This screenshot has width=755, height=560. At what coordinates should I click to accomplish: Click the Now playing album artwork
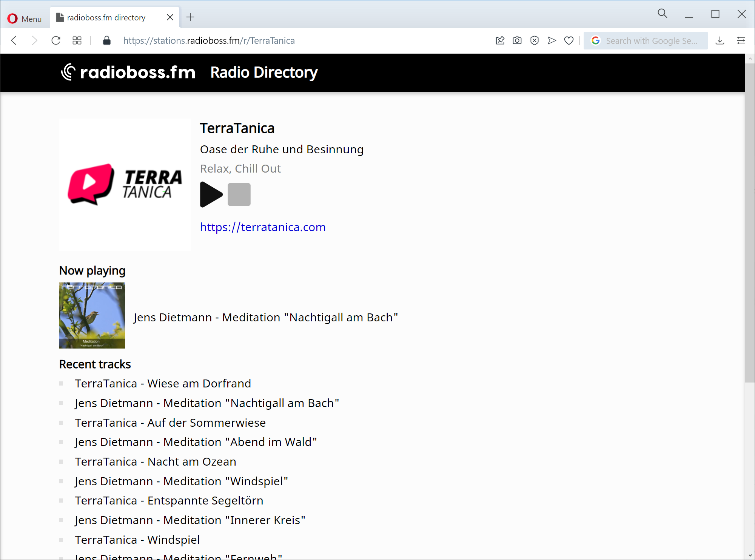92,315
